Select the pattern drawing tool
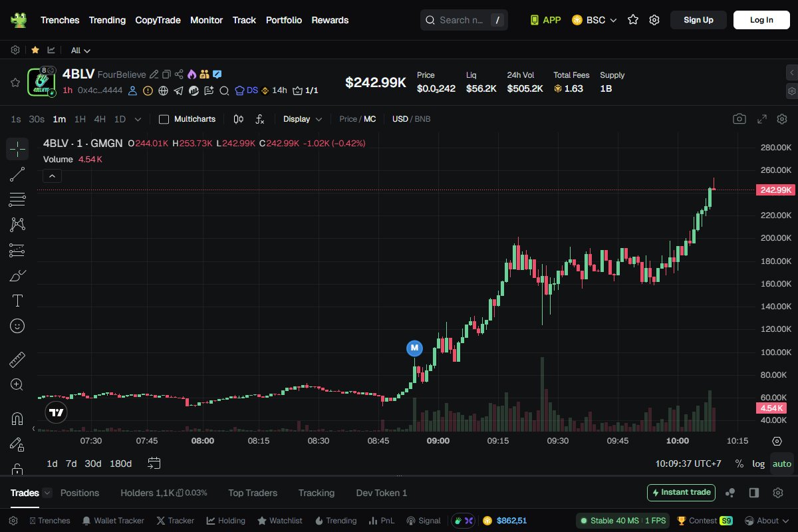This screenshot has height=532, width=798. click(x=17, y=225)
